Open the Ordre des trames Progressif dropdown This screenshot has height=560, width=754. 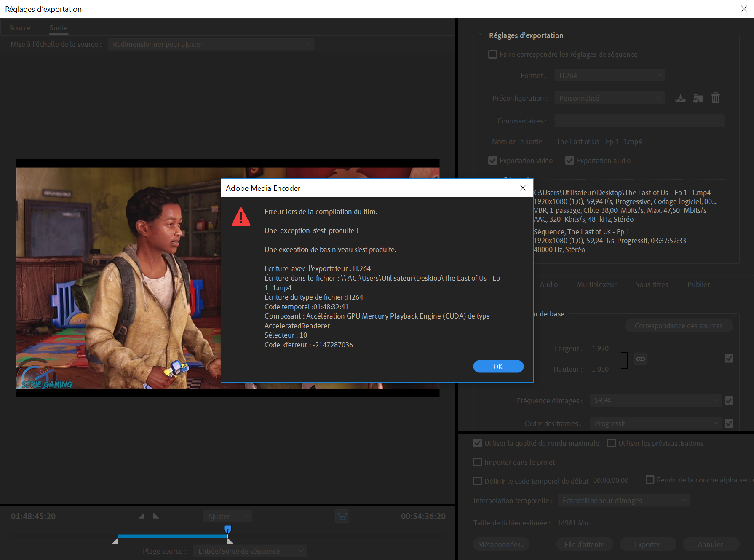(655, 423)
